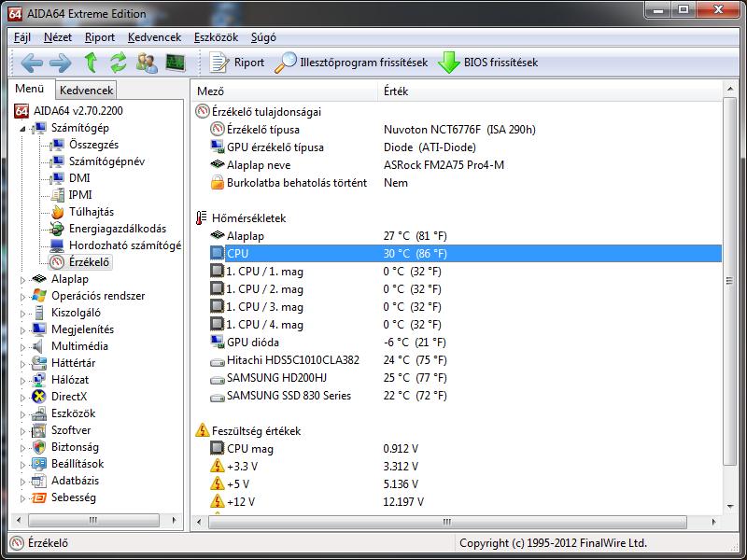This screenshot has height=560, width=747.
Task: Click the Burkolatba behatolás lock icon
Action: pyautogui.click(x=218, y=182)
